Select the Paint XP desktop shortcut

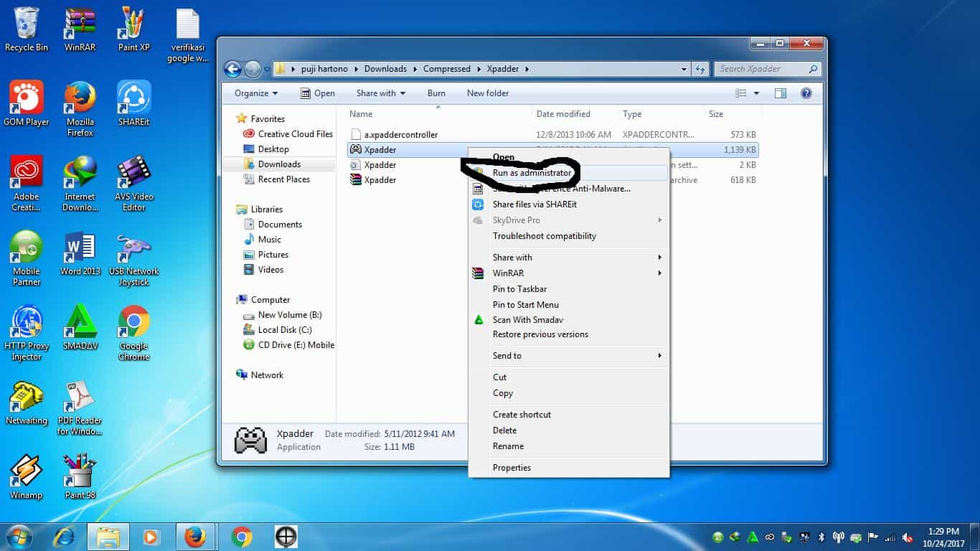tap(133, 29)
